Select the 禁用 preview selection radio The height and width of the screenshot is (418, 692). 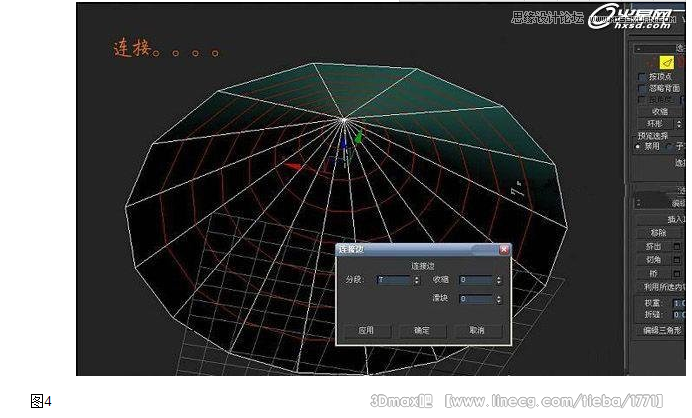tap(637, 146)
